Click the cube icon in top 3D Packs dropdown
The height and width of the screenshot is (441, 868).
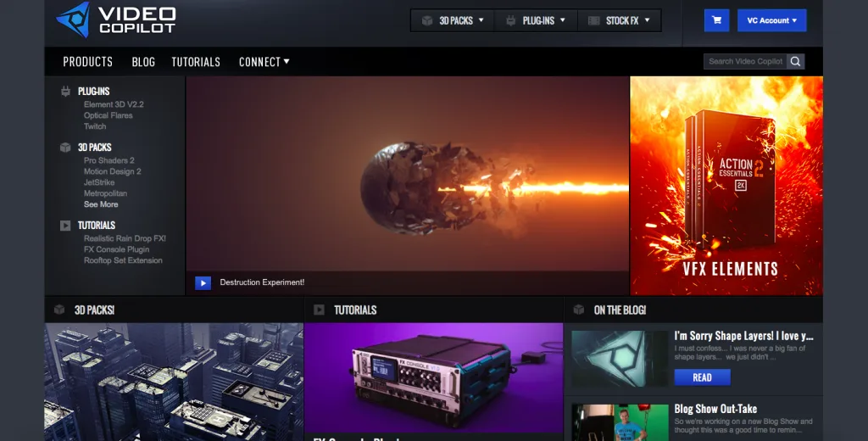pos(427,20)
